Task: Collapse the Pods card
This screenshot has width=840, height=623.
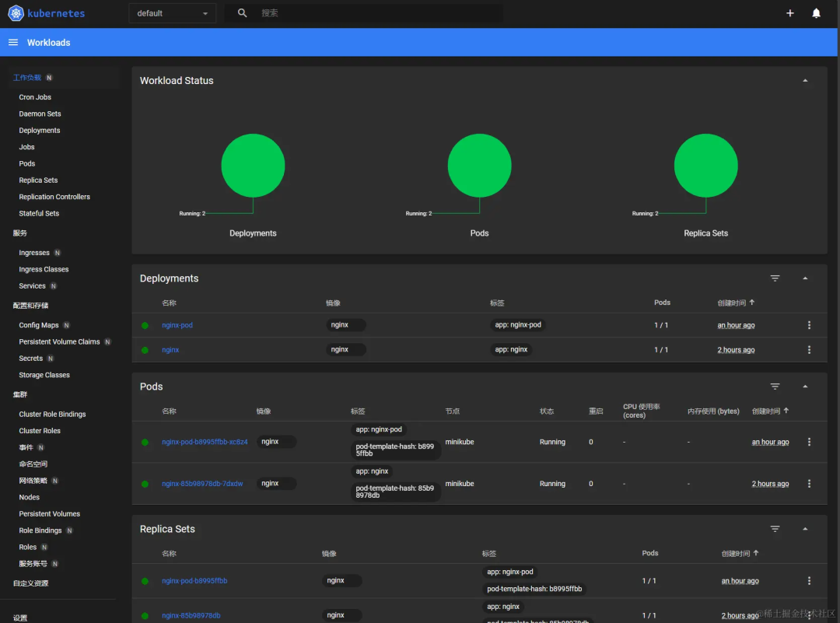Action: (805, 387)
